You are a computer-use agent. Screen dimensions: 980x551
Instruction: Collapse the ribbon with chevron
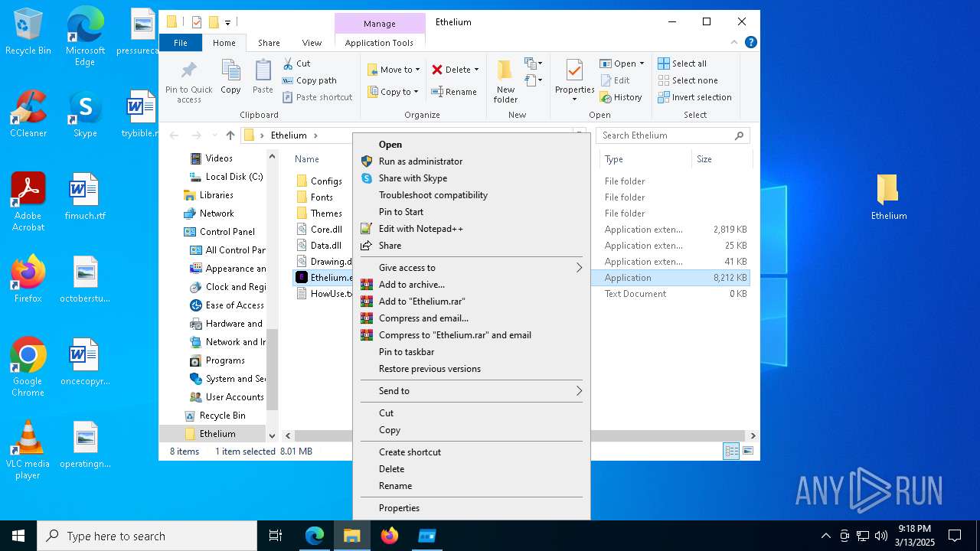pos(735,42)
